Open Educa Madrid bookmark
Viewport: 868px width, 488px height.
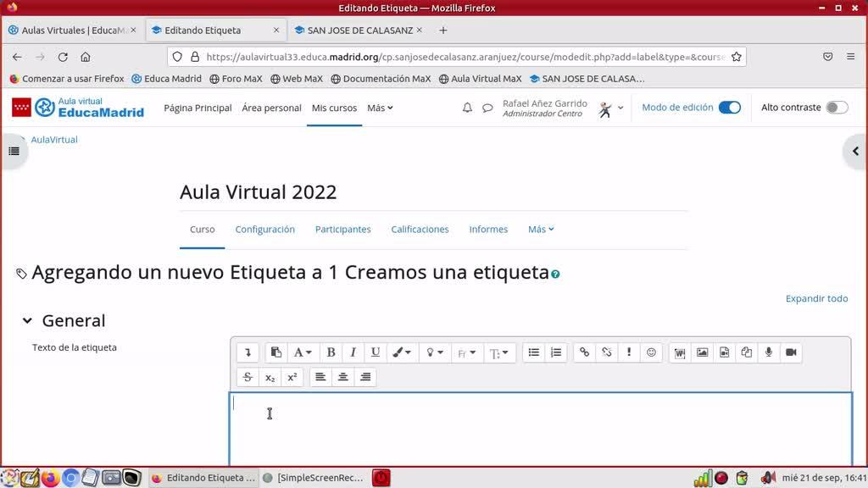167,79
